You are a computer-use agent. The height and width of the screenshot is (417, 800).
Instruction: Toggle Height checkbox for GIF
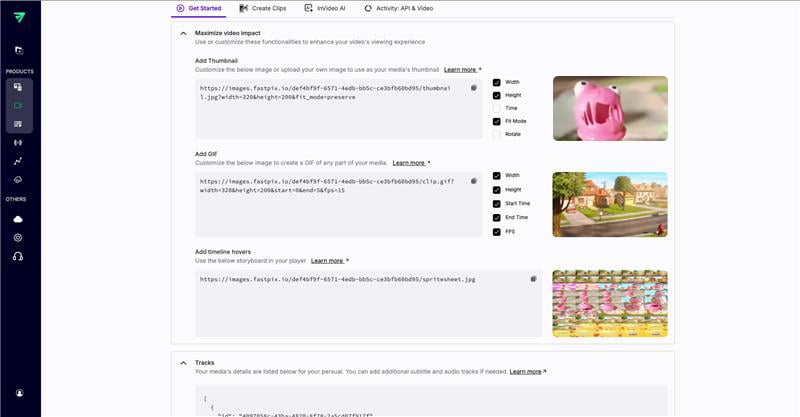[x=496, y=190]
